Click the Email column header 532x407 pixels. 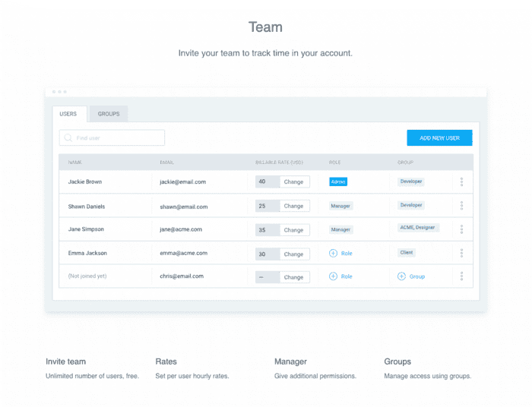click(167, 162)
